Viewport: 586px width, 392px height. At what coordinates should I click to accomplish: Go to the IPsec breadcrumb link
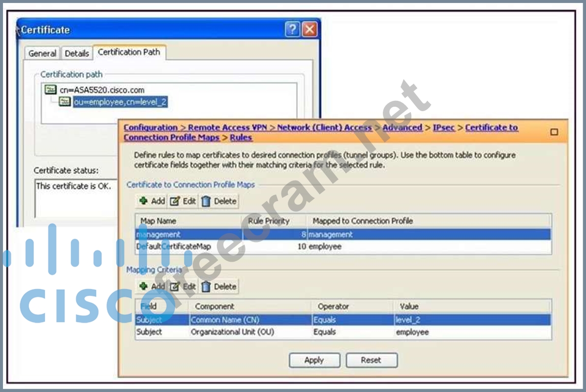[443, 127]
